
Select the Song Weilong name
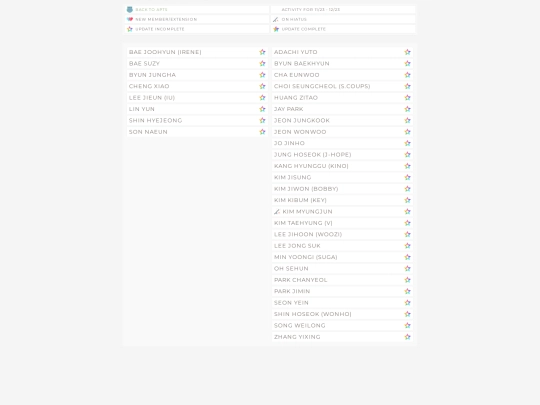tap(300, 325)
